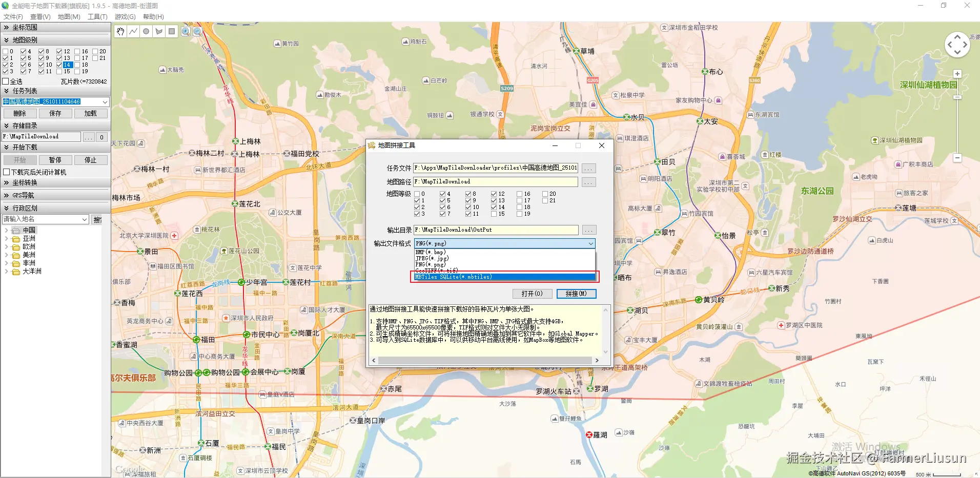Viewport: 980px width, 478px height.
Task: Open the 请输入地名 place name dropdown
Action: (x=85, y=219)
